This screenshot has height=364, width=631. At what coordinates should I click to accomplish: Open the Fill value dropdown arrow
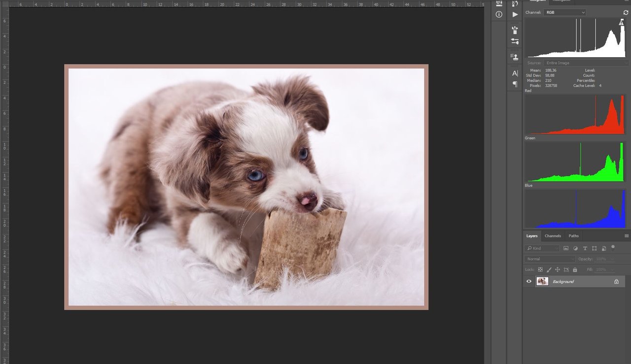coord(612,269)
